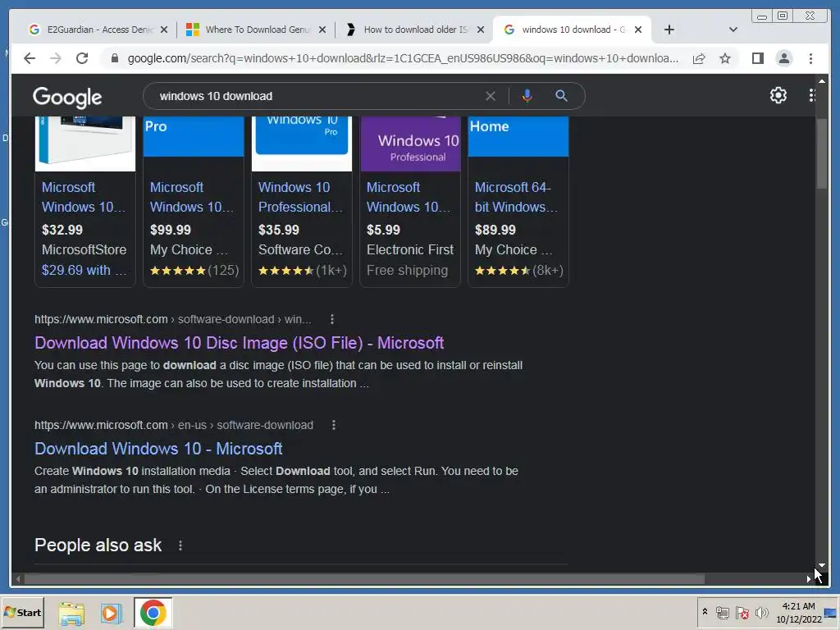Click the Show desktop button
The image size is (840, 630).
[832, 613]
